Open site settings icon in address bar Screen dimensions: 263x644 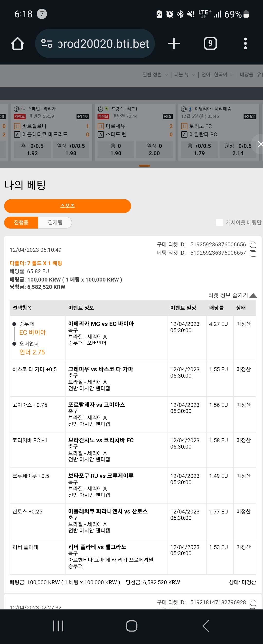[47, 43]
